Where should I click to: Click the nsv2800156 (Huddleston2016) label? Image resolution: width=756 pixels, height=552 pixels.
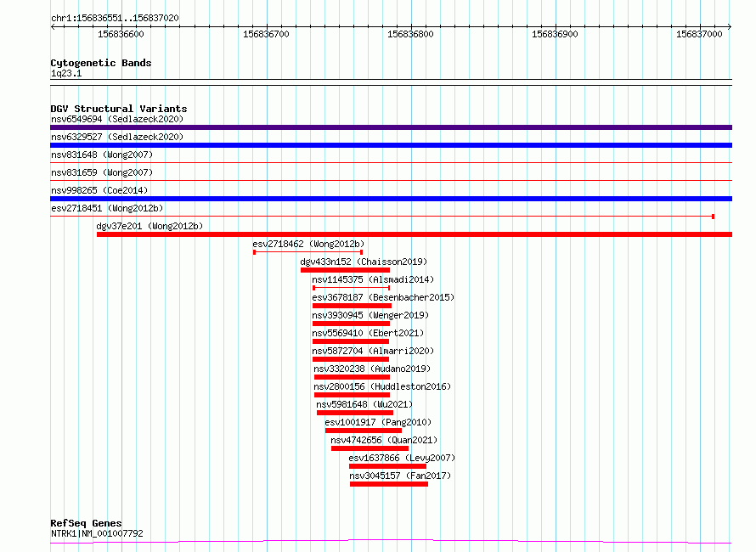[382, 386]
